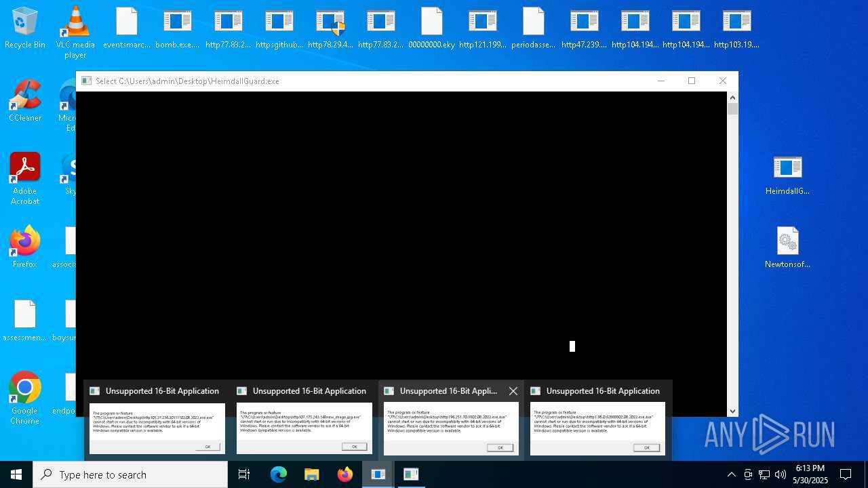Open the Windows Start menu

16,474
